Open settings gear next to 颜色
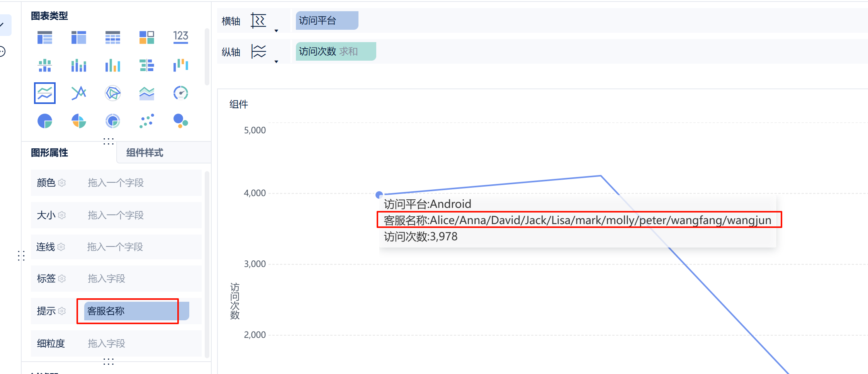This screenshot has width=868, height=374. click(x=62, y=183)
